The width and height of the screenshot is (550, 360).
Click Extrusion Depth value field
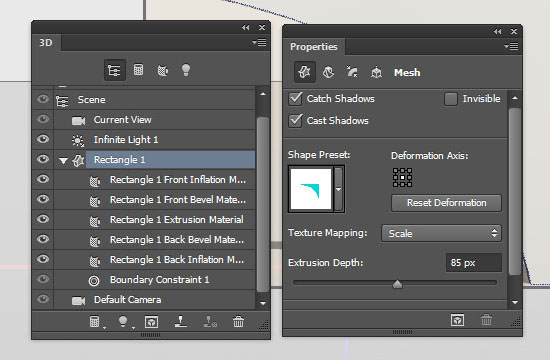point(474,262)
